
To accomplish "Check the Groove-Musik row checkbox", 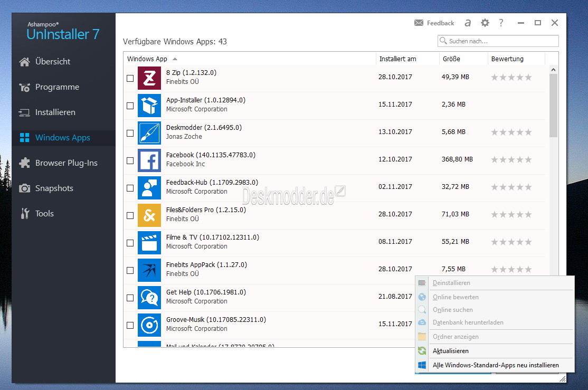I will [x=130, y=325].
